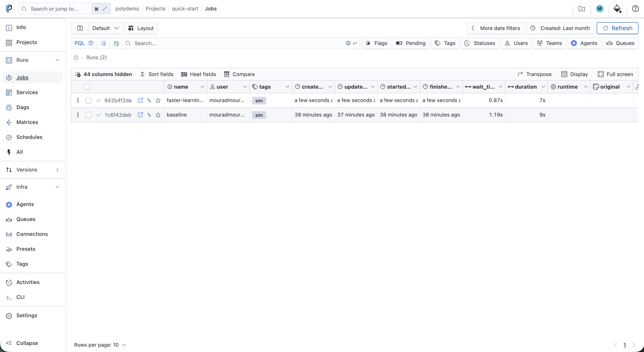Open the user avatar M menu
The width and height of the screenshot is (644, 352).
pos(599,9)
